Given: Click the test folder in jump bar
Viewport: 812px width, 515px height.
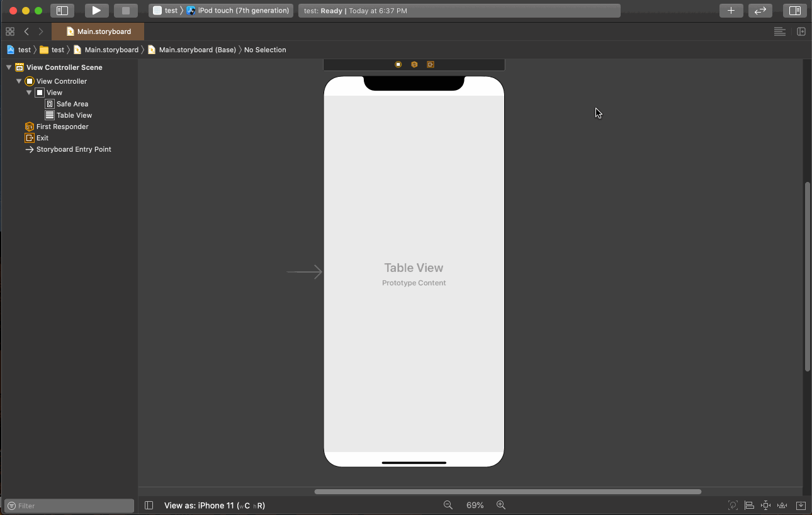Looking at the screenshot, I should point(52,50).
